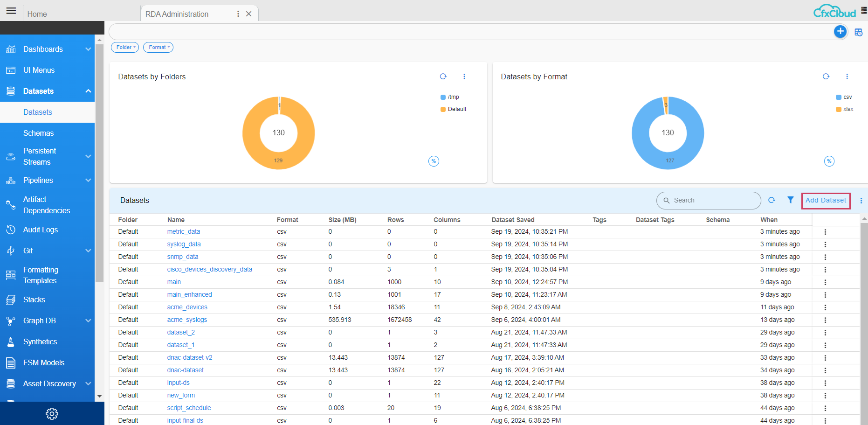Click the Add Dataset button
This screenshot has height=425, width=868.
point(826,200)
